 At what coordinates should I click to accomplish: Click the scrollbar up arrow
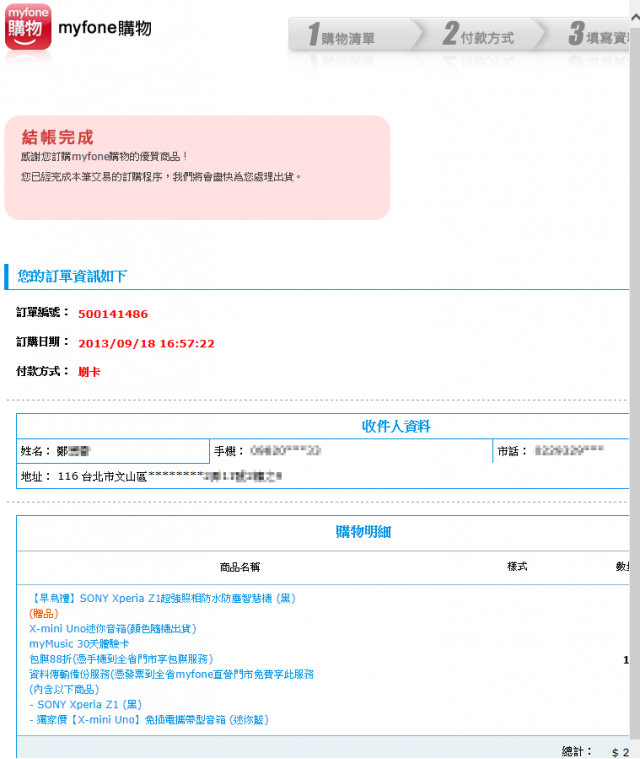(x=635, y=17)
